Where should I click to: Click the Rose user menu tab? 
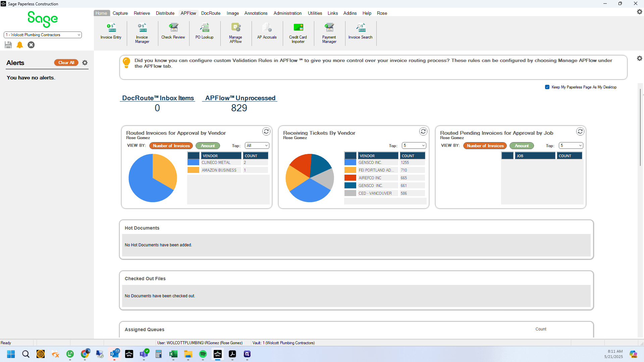pos(382,13)
